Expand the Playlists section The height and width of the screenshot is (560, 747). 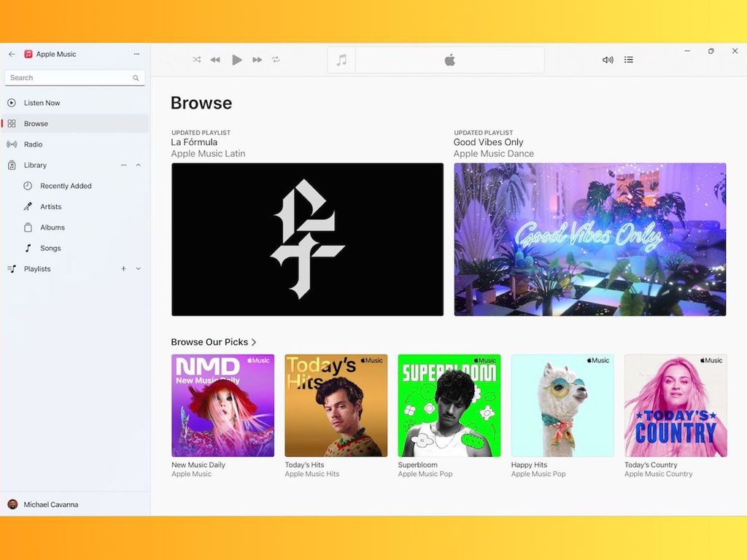point(138,268)
